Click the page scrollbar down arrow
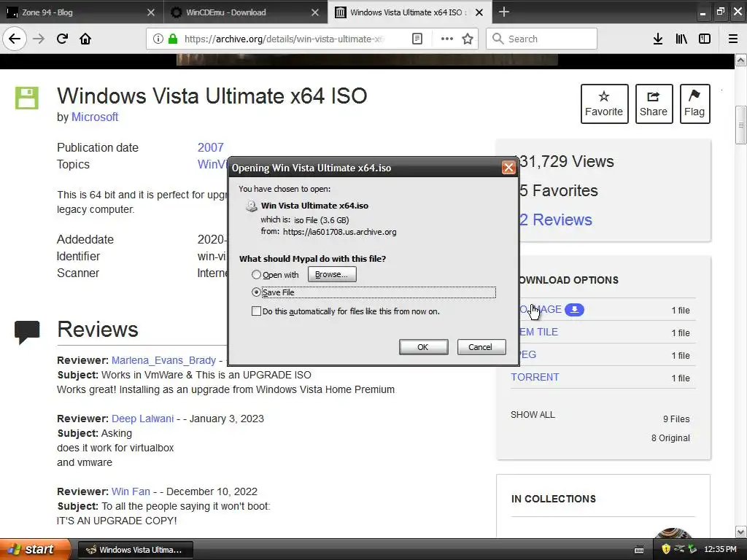This screenshot has height=560, width=747. tap(741, 532)
